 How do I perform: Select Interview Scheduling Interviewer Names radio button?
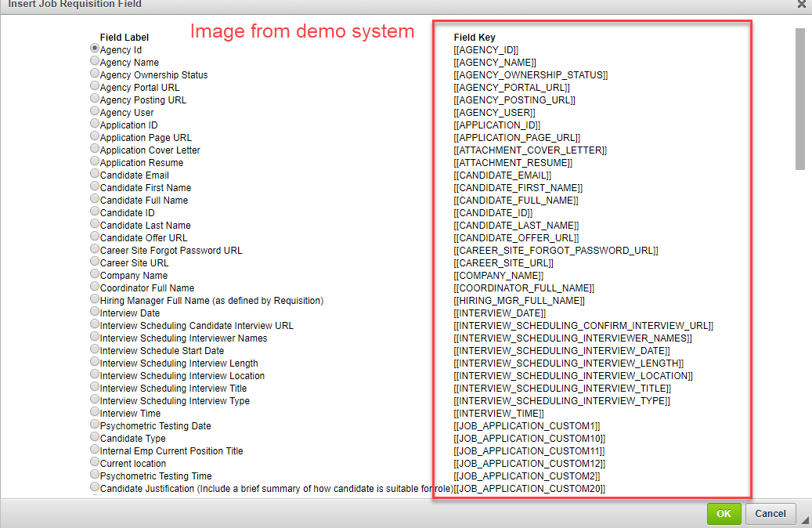coord(94,336)
